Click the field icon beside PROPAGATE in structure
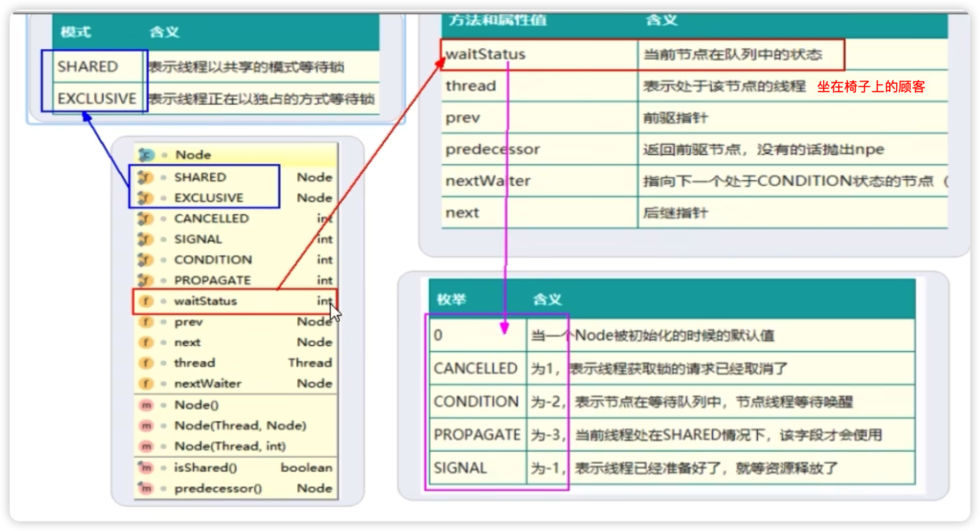Screen dimensions: 980x531 pyautogui.click(x=145, y=280)
